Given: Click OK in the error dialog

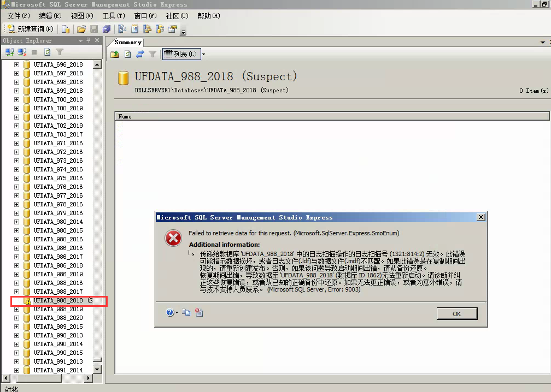Looking at the screenshot, I should [457, 314].
